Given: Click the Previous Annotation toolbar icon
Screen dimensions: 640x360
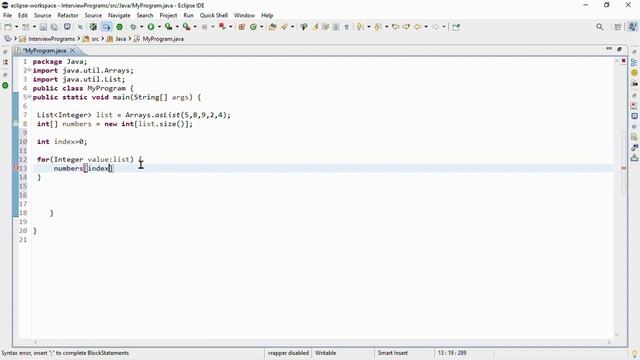Looking at the screenshot, I should coord(378,27).
